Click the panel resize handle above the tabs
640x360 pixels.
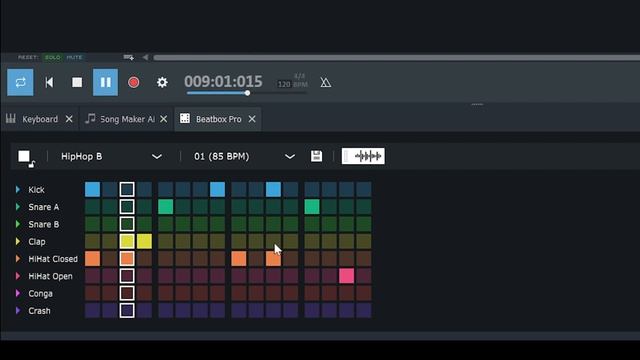477,104
